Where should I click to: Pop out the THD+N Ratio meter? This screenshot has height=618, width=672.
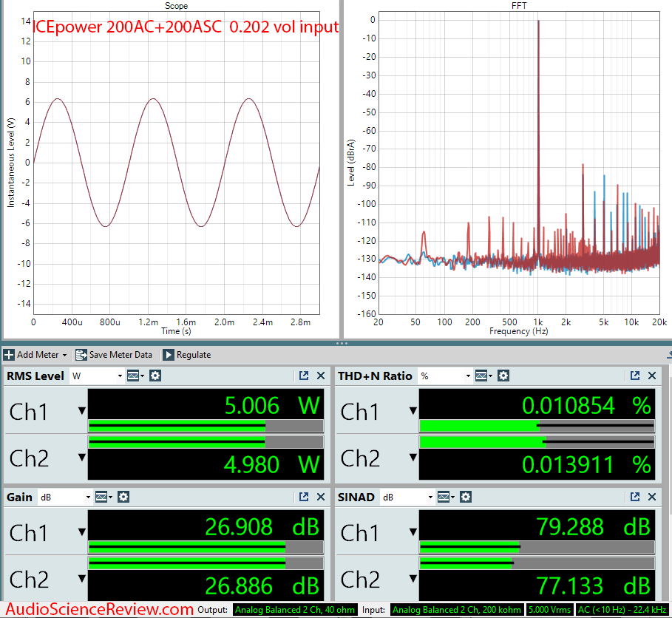(635, 376)
